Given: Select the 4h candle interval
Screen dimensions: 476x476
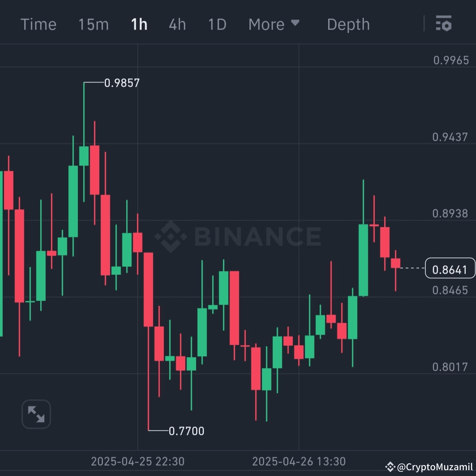Looking at the screenshot, I should tap(177, 24).
